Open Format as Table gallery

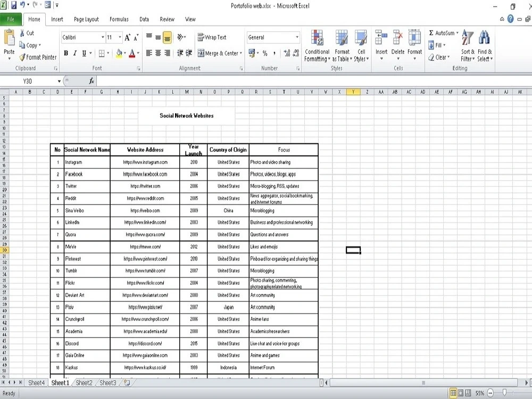coord(342,46)
